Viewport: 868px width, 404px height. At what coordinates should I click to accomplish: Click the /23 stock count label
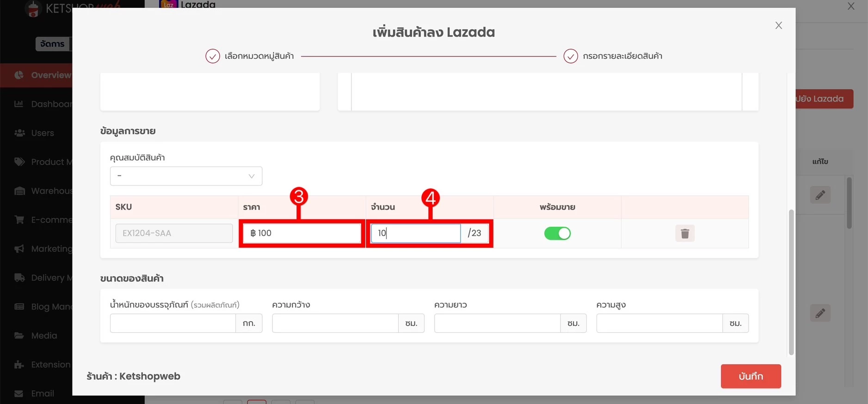click(474, 233)
